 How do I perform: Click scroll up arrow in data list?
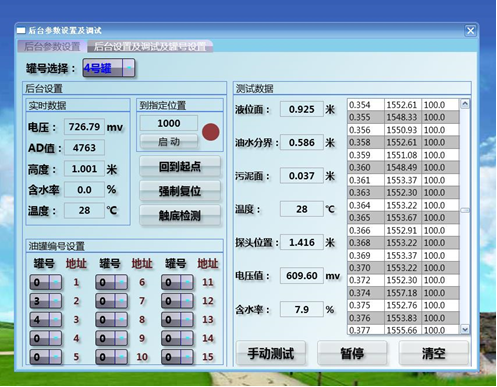click(465, 104)
